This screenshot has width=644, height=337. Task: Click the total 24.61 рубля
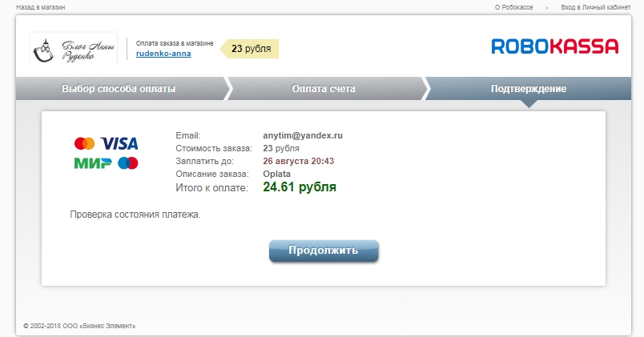coord(300,187)
